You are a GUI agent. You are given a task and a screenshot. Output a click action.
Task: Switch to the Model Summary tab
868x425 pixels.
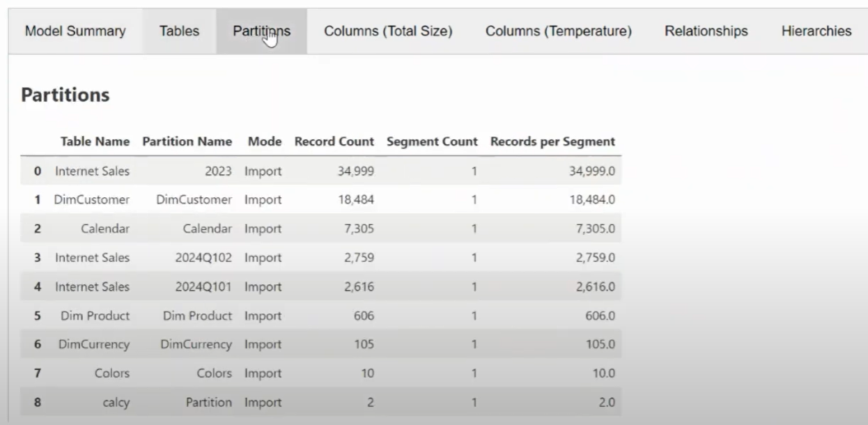pyautogui.click(x=75, y=31)
